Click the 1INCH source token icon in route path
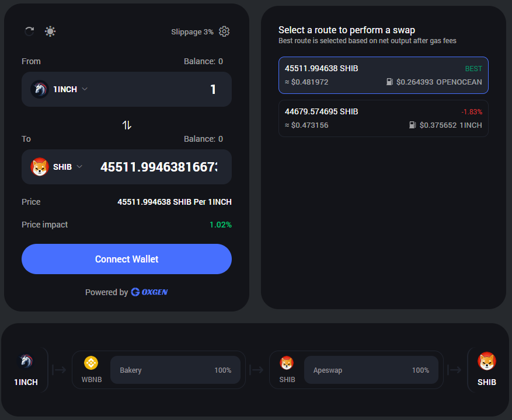Screen dimensions: 512x420 (x=26, y=362)
